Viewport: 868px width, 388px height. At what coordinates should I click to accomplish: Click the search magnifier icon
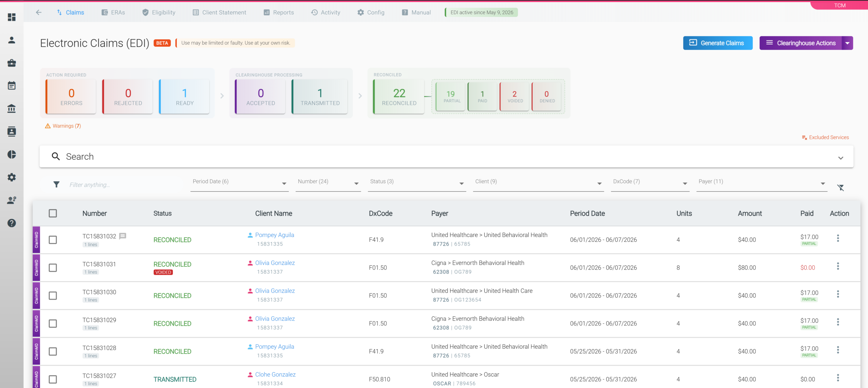pyautogui.click(x=56, y=156)
